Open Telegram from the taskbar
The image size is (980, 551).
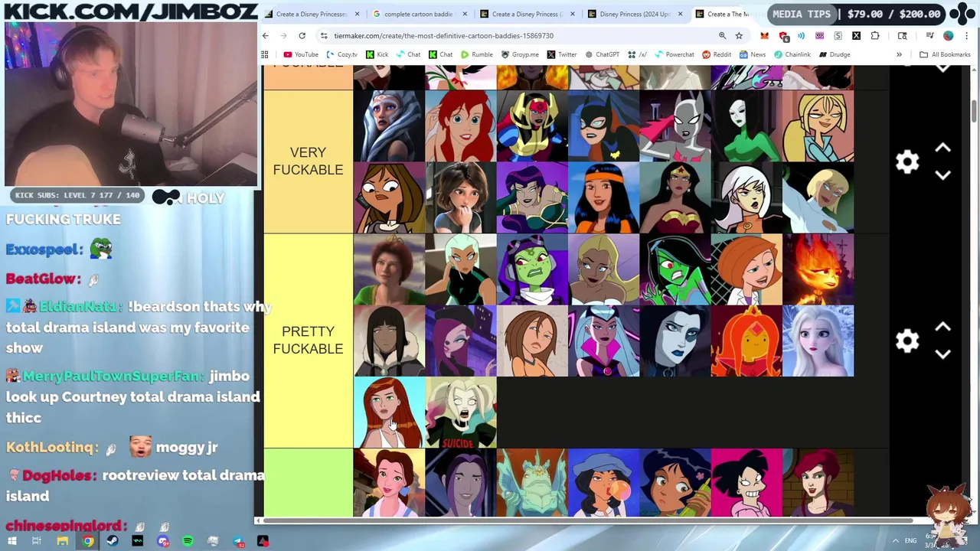(238, 541)
